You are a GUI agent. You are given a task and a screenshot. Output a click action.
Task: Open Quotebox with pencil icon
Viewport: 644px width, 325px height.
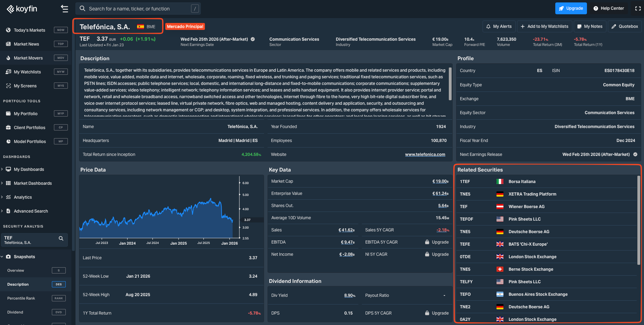(x=625, y=26)
